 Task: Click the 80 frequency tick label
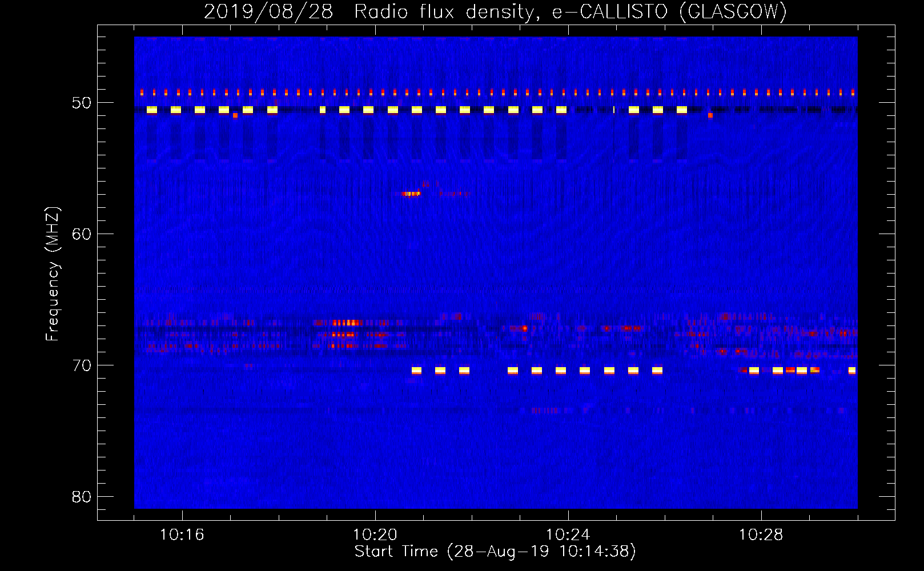pos(82,497)
